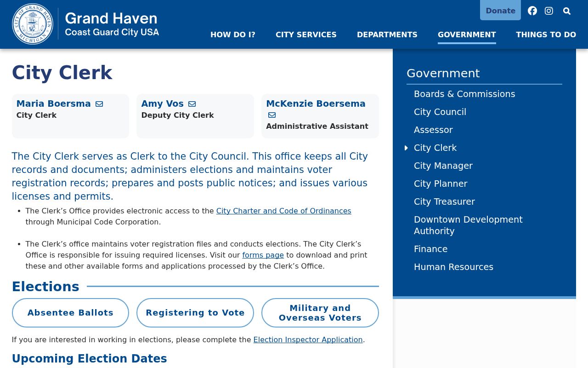Open the Things To Do menu
Screen dimensions: 588x368
[546, 34]
